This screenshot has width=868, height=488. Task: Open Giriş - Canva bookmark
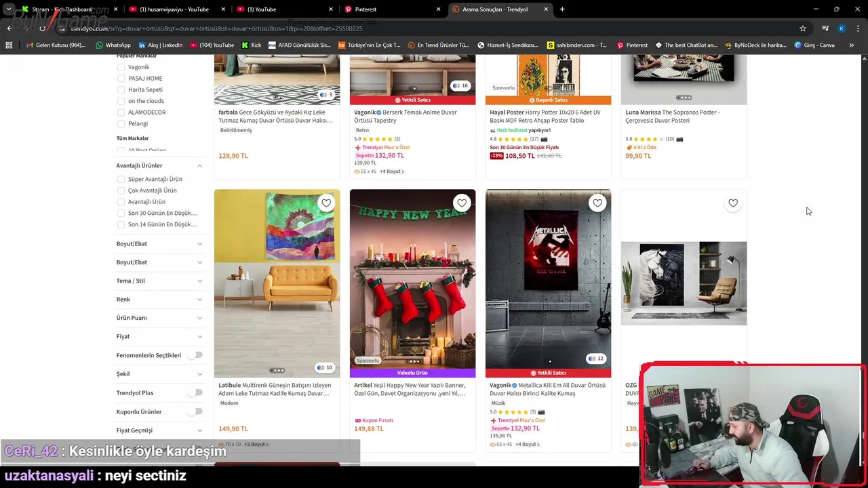[814, 45]
